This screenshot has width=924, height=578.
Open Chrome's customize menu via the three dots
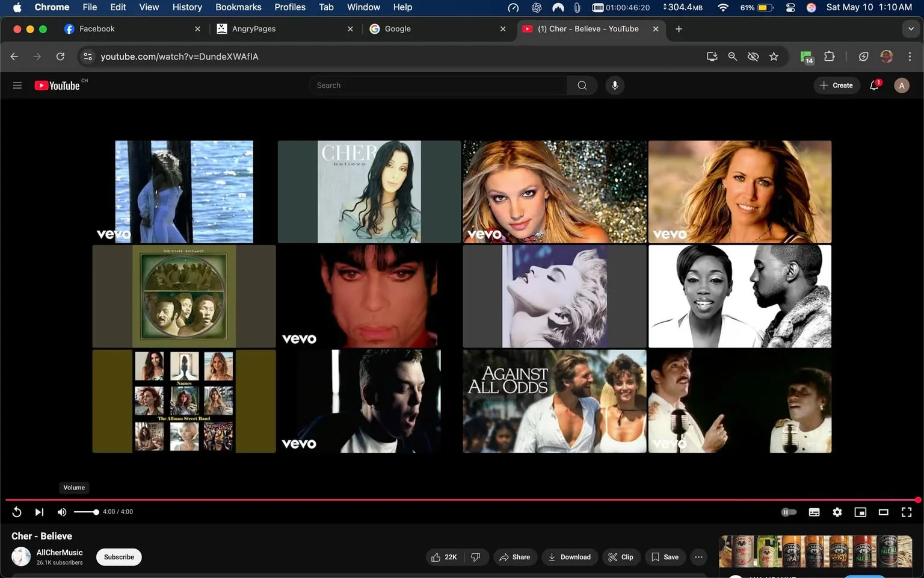click(x=910, y=56)
